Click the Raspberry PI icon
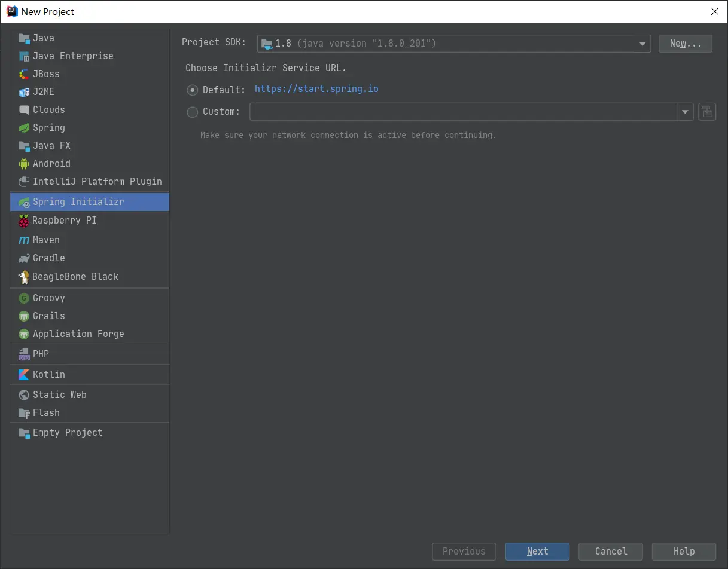 24,221
